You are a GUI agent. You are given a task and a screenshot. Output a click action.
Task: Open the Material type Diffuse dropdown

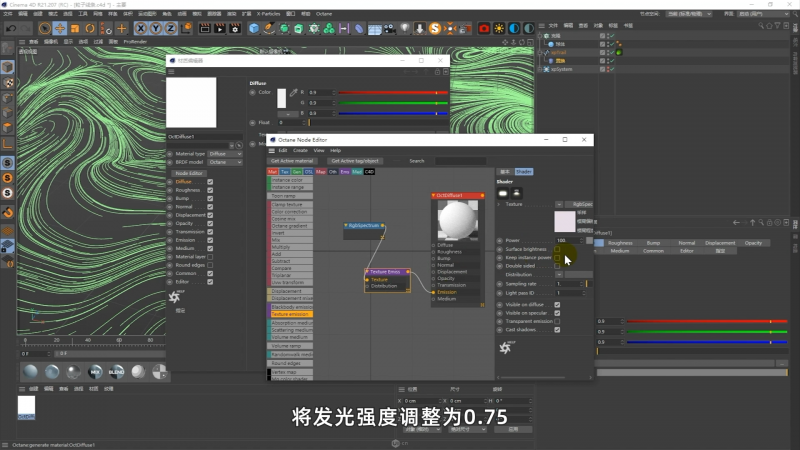coord(224,154)
